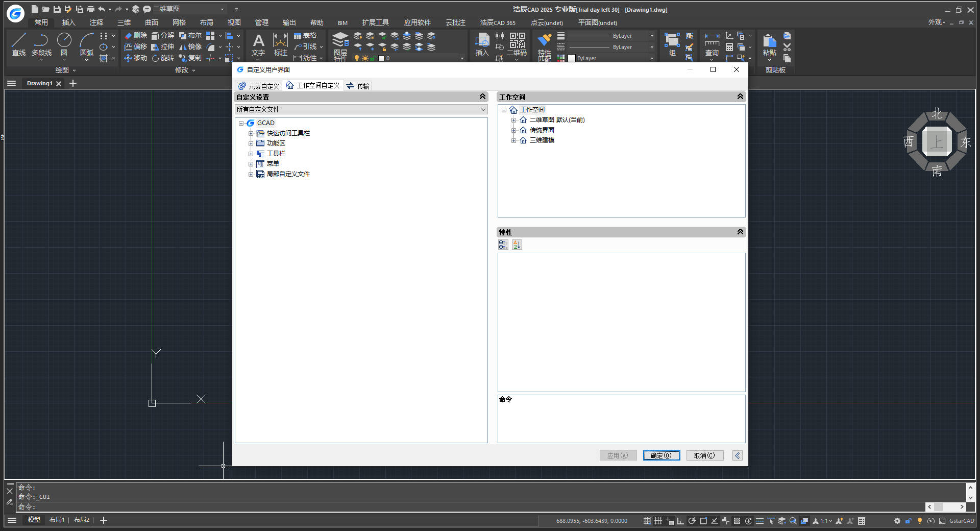Click the Inquiry (查询) measure tool
Viewport: 980px width, 531px height.
[x=712, y=44]
